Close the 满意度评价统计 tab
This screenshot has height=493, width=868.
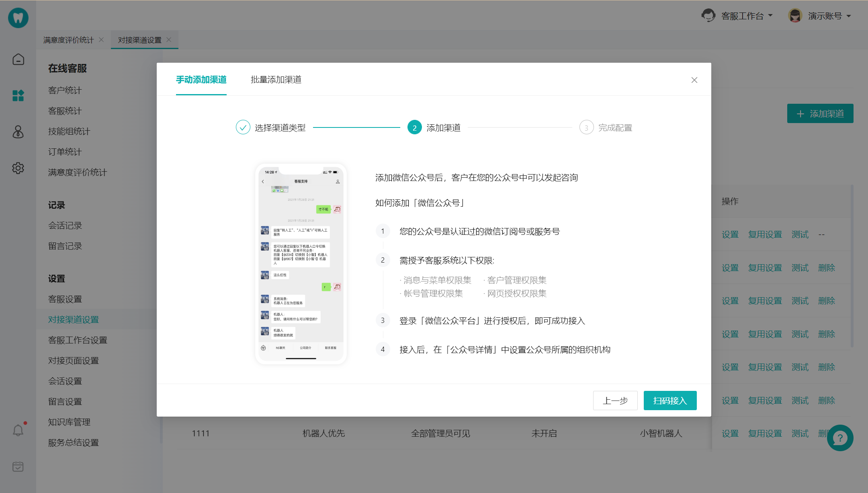tap(101, 39)
